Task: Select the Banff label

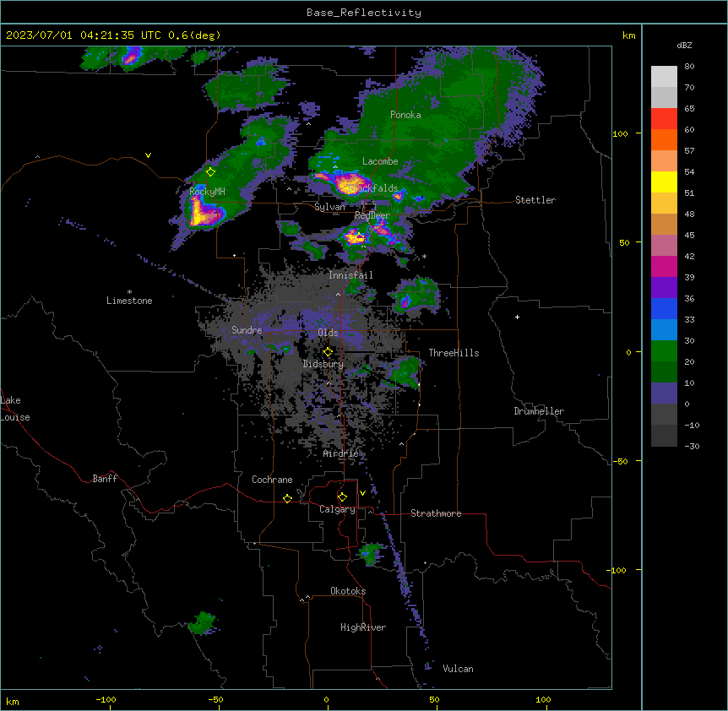Action: [105, 479]
